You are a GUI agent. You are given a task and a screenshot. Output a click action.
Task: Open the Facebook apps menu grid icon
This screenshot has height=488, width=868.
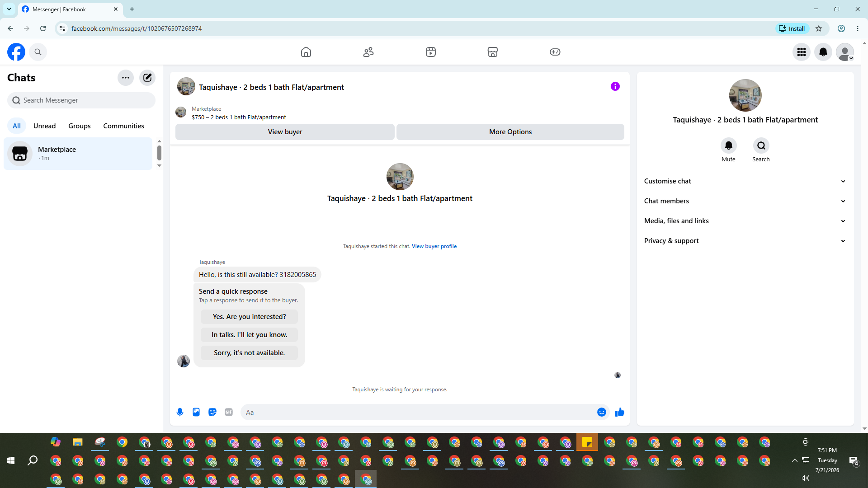(x=802, y=52)
